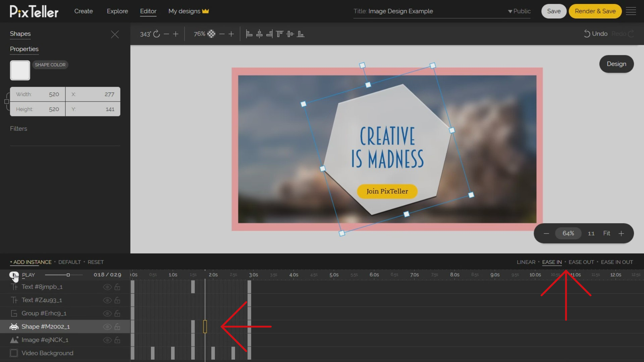Align shape to left edge
This screenshot has height=362, width=644.
tap(249, 34)
